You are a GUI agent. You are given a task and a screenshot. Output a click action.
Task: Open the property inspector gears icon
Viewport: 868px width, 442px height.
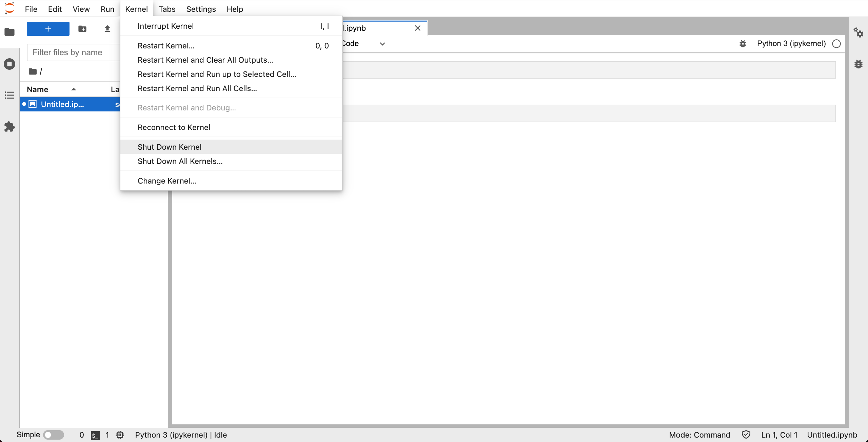(859, 33)
